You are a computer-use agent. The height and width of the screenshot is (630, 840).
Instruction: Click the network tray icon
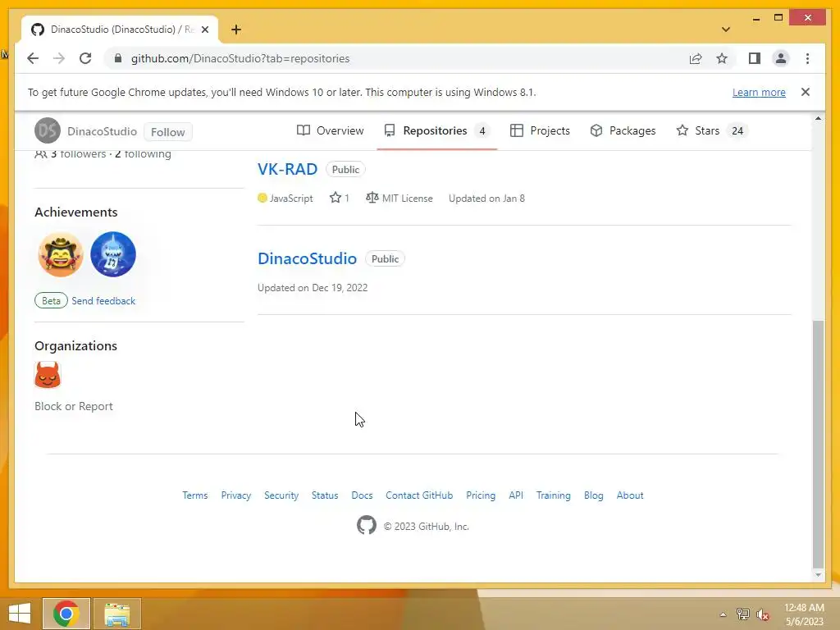(x=742, y=614)
